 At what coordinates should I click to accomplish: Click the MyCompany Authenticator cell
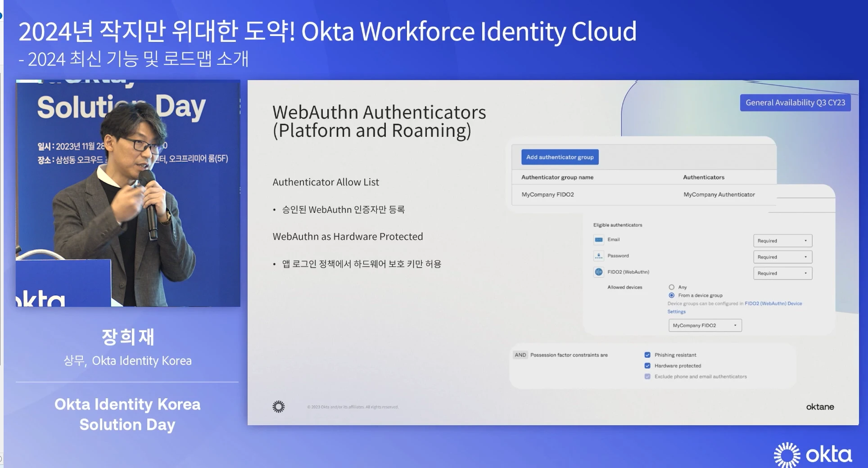tap(719, 194)
